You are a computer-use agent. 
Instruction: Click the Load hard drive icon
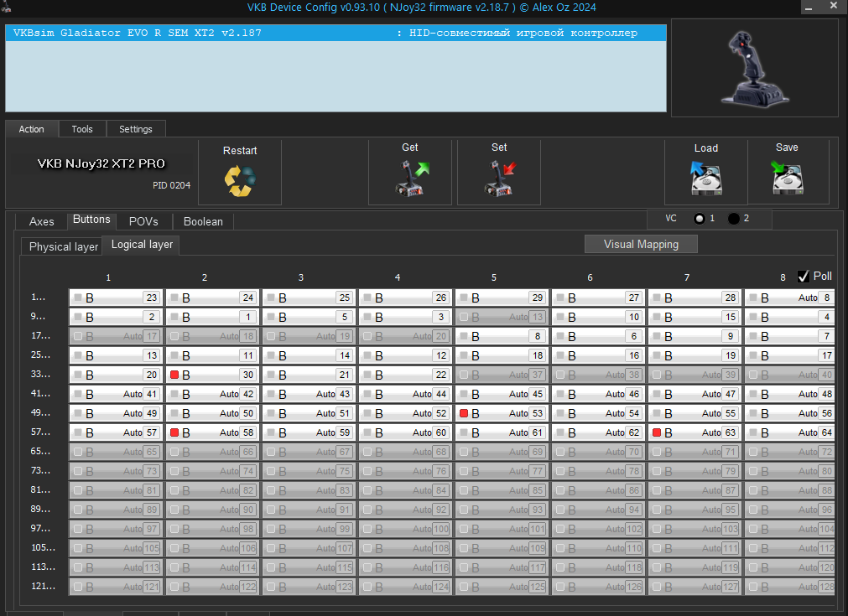pos(706,179)
